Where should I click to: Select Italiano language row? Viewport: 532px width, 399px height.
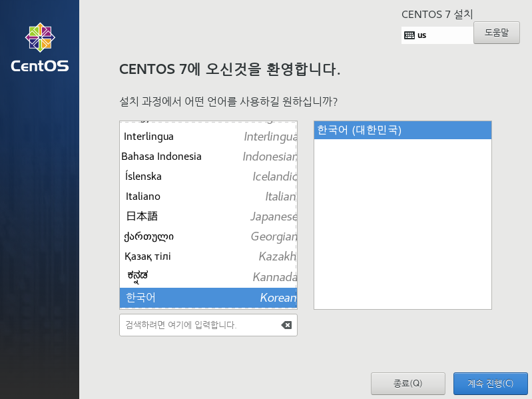(208, 197)
